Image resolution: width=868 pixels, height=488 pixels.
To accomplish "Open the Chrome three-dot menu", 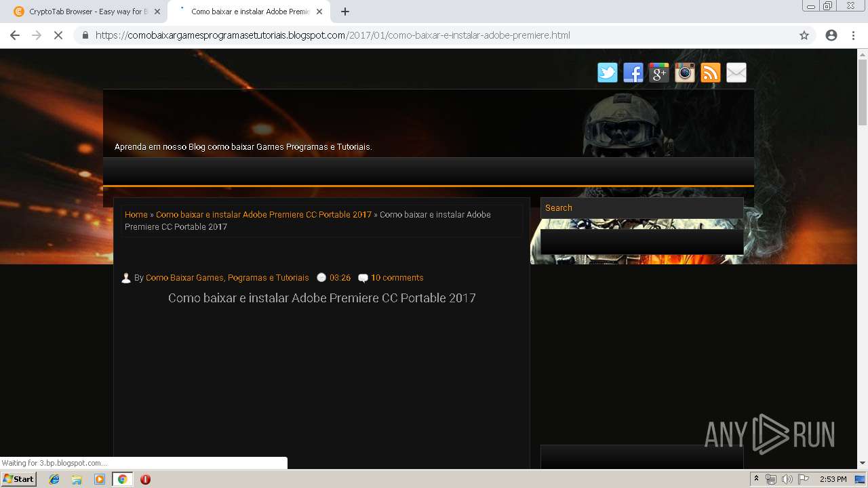I will coord(853,35).
